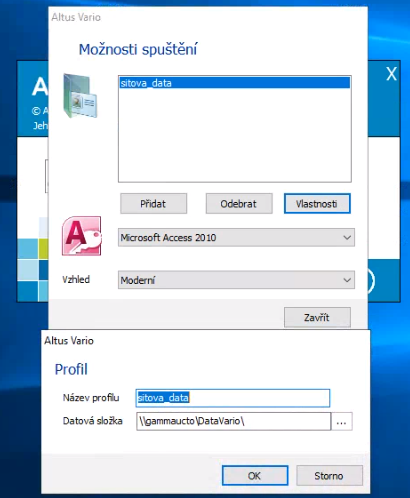Click the Altus Vario title of Profil dialog
The image size is (410, 498).
coord(69,341)
